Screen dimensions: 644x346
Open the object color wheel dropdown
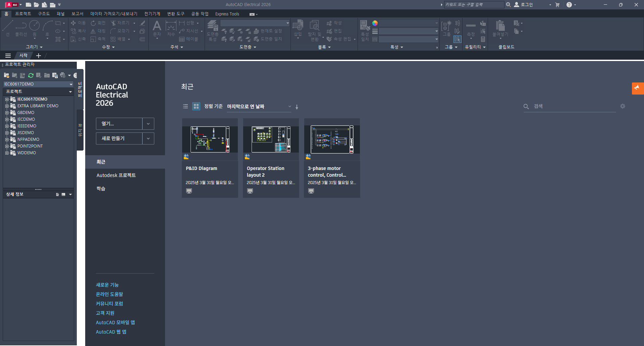(375, 23)
